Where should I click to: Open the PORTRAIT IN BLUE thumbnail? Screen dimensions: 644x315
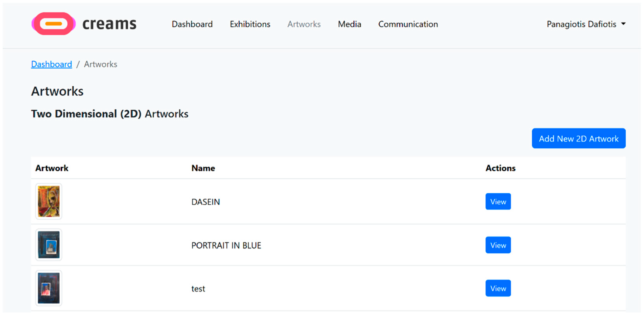[x=49, y=245]
